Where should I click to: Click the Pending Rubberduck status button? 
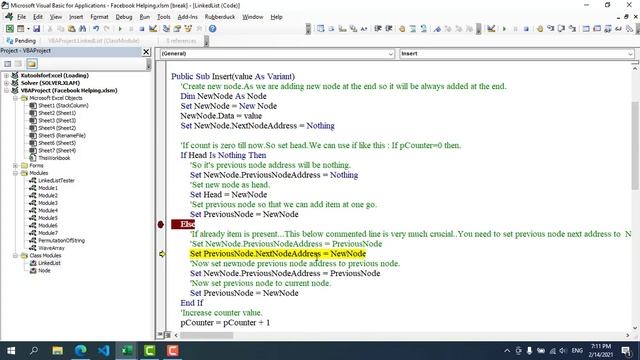(21, 40)
